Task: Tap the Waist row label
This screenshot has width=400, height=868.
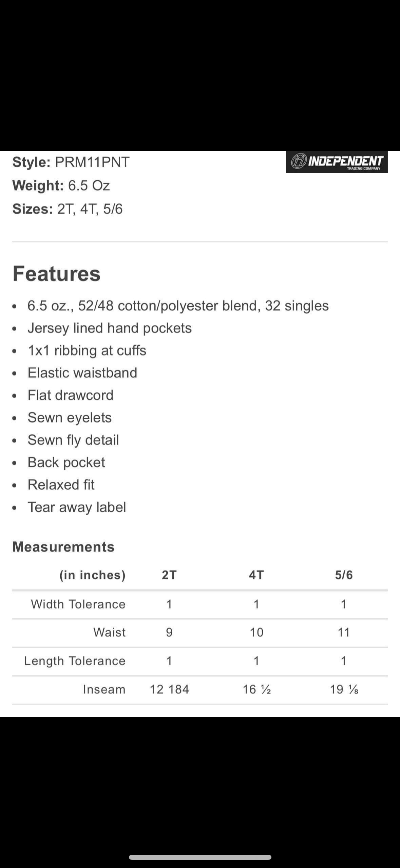Action: click(109, 632)
